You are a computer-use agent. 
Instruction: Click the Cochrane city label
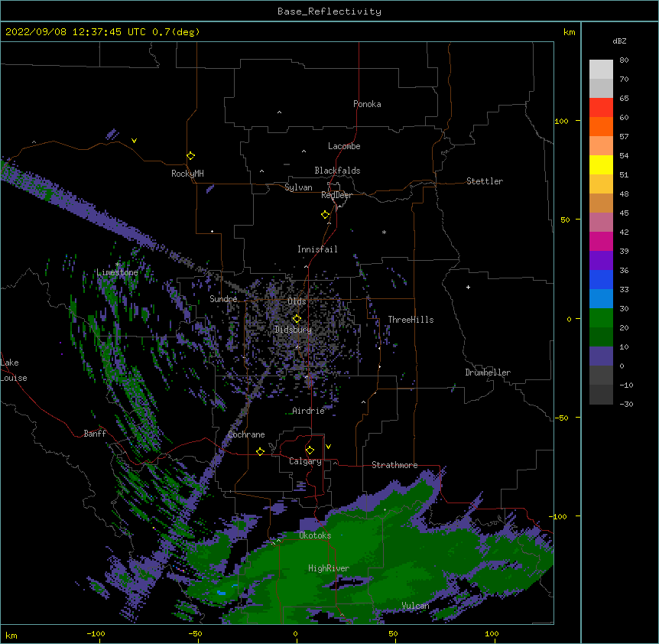(246, 434)
